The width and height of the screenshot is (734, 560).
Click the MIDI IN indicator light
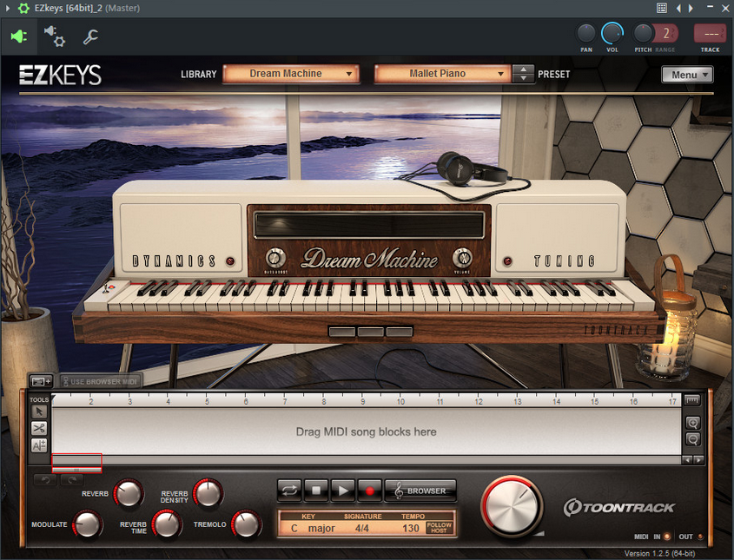(x=667, y=537)
